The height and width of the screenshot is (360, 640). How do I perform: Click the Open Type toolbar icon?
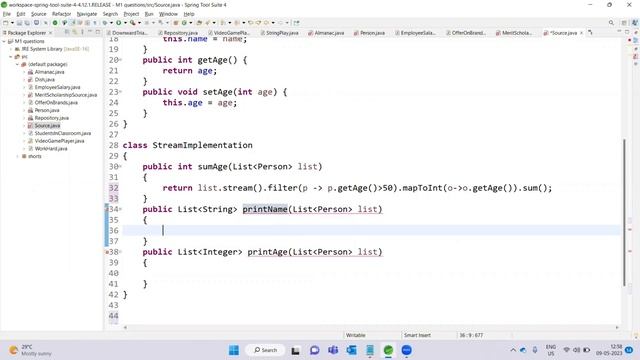point(199,23)
